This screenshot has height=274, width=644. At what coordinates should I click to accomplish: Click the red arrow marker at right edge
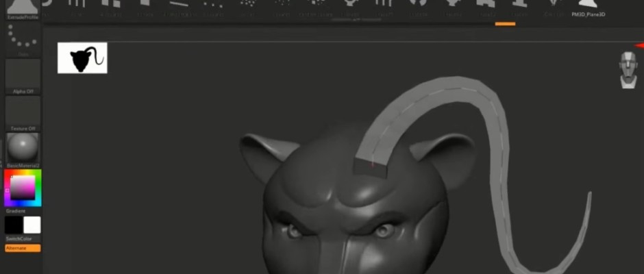tap(639, 45)
